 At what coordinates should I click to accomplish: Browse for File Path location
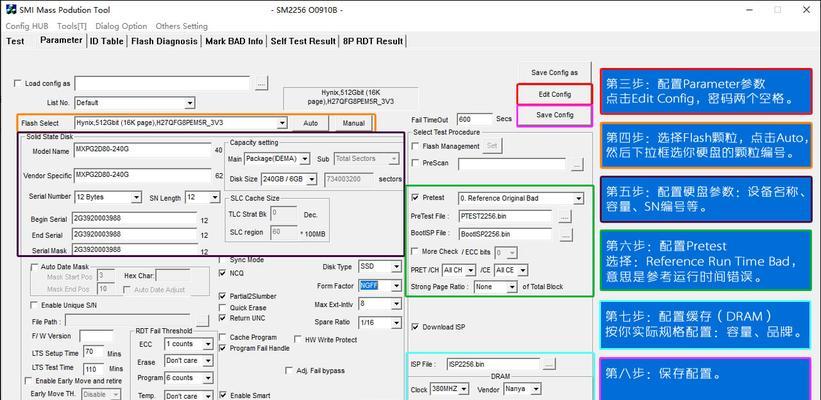(x=202, y=321)
